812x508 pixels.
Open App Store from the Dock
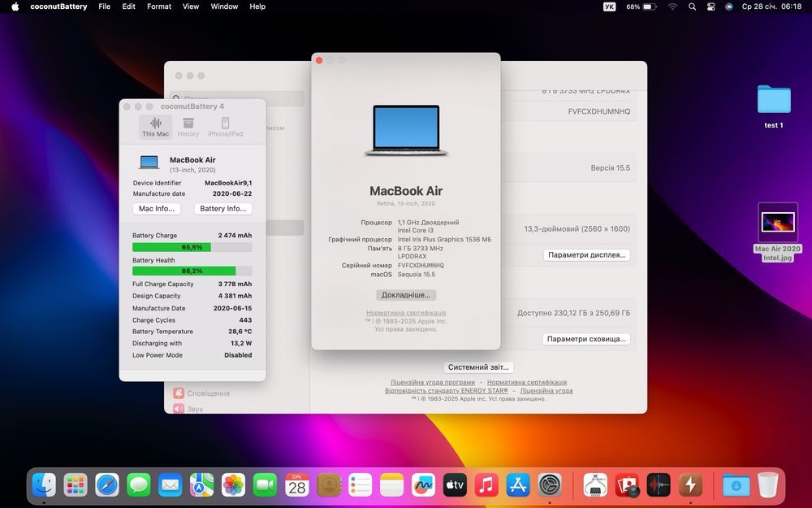[518, 486]
